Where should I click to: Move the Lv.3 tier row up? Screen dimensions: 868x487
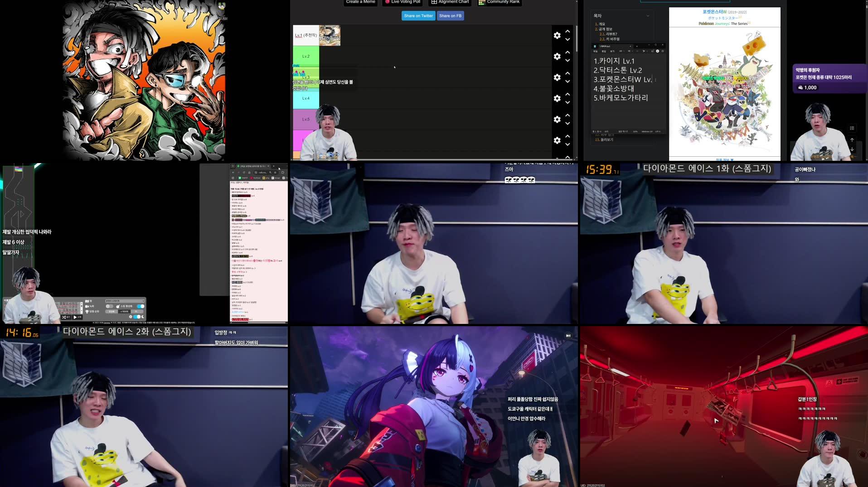[567, 73]
